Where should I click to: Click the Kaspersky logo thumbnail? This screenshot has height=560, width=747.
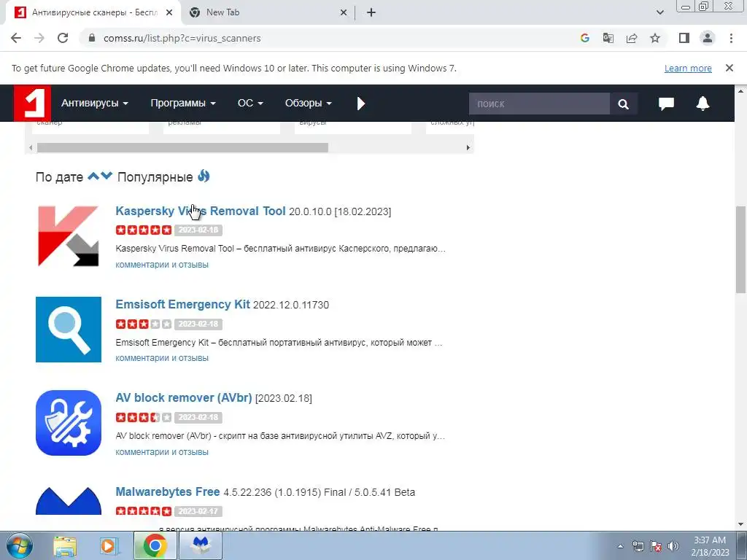(68, 236)
